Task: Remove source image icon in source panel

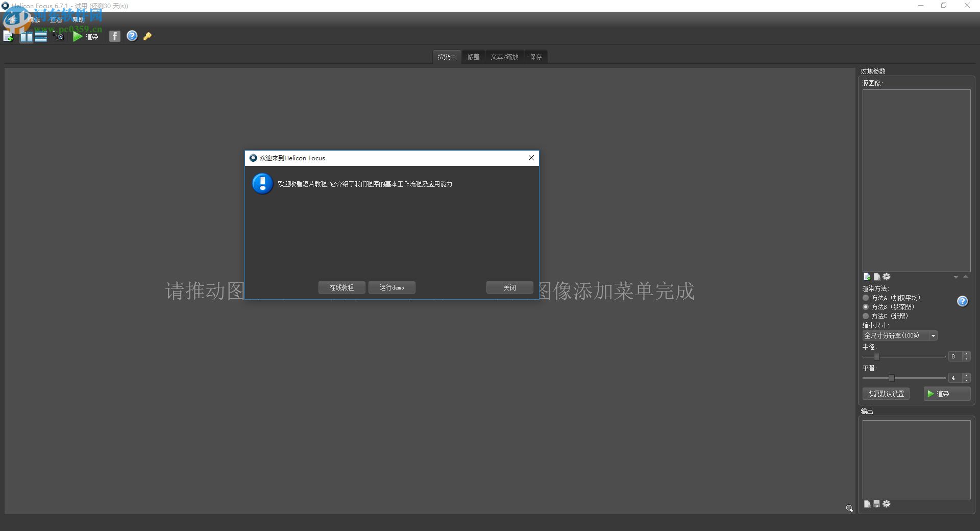Action: [876, 277]
